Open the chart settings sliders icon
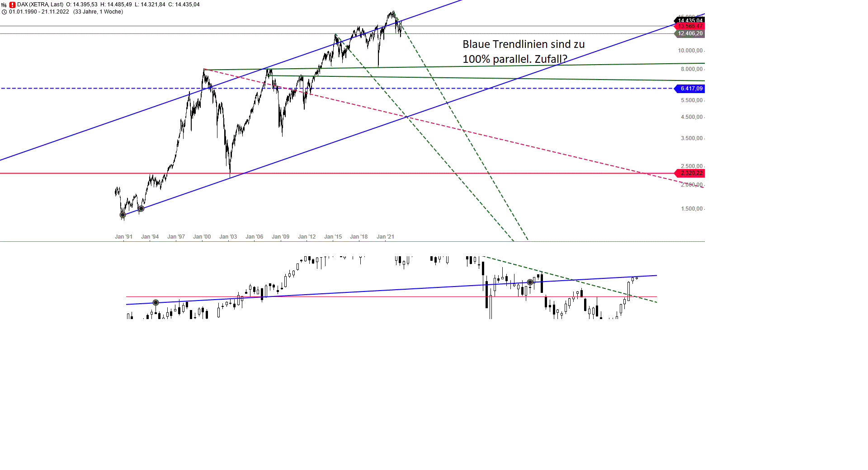This screenshot has width=868, height=470. click(4, 5)
